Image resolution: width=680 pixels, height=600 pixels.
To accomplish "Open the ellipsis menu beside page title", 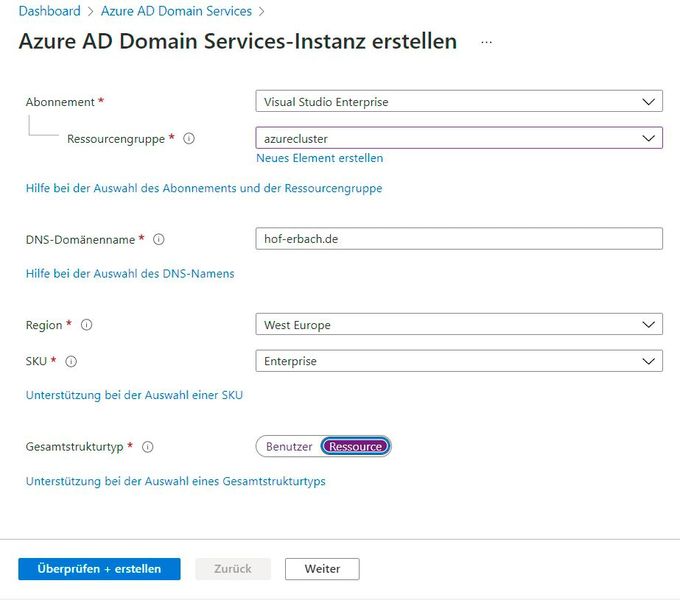I will click(487, 42).
